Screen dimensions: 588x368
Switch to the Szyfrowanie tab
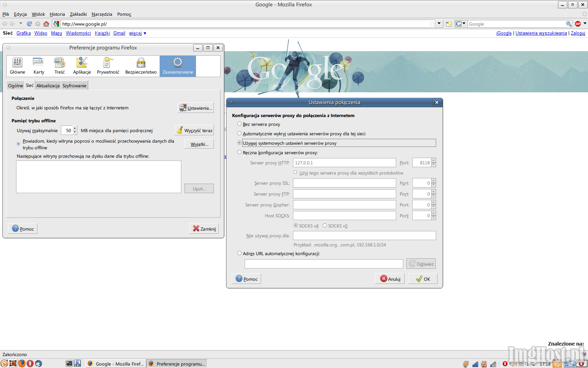[x=74, y=86]
